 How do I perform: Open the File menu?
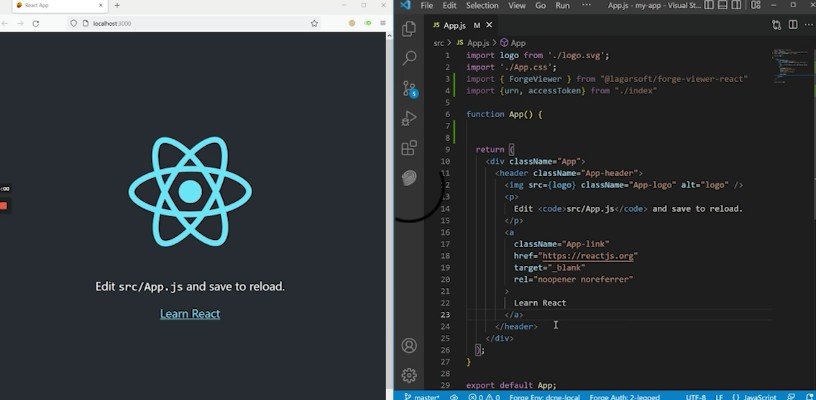click(427, 5)
